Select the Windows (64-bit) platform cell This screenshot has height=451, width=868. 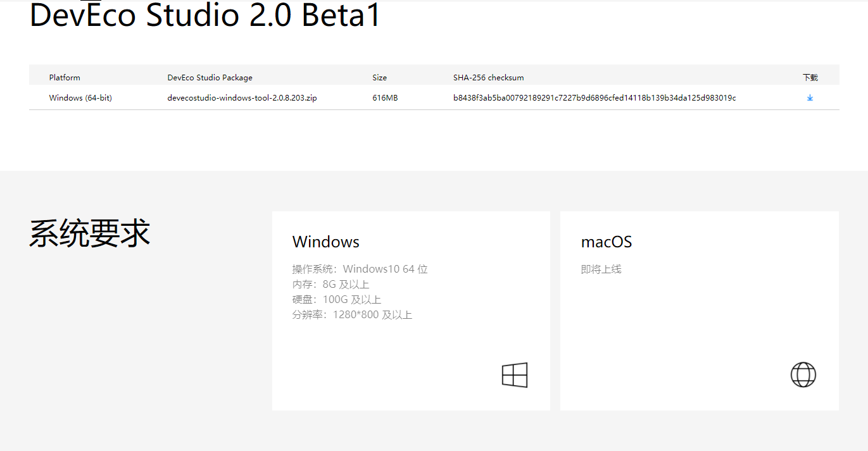[80, 98]
